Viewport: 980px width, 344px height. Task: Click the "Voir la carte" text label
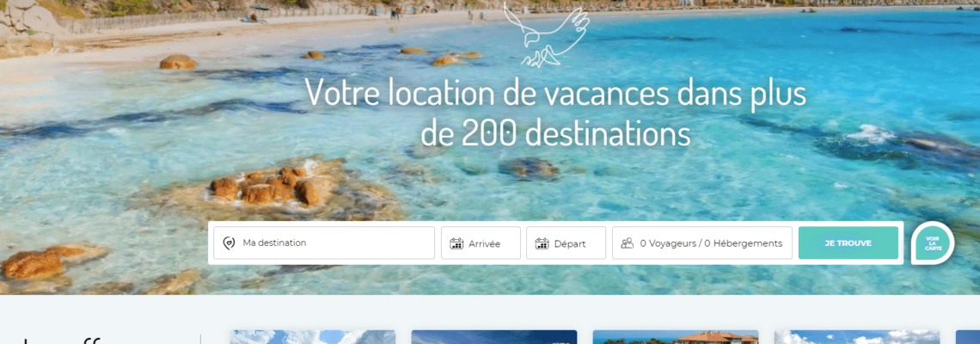click(x=933, y=243)
